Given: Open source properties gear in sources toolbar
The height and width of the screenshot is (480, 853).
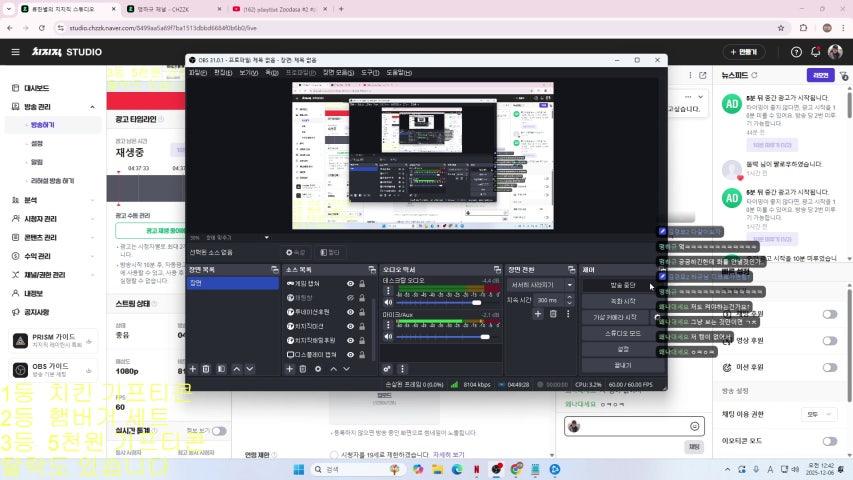Looking at the screenshot, I should tap(319, 369).
